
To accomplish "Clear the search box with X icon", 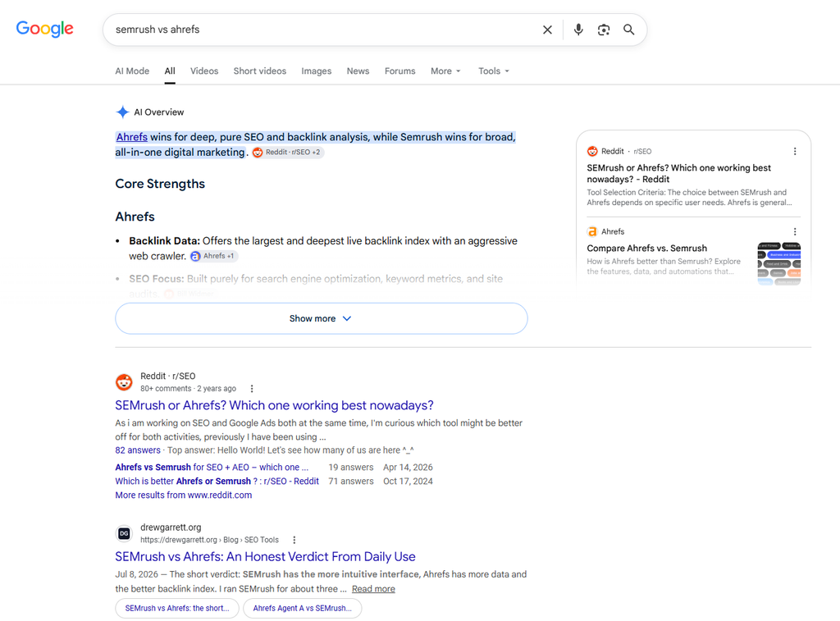I will click(x=547, y=30).
